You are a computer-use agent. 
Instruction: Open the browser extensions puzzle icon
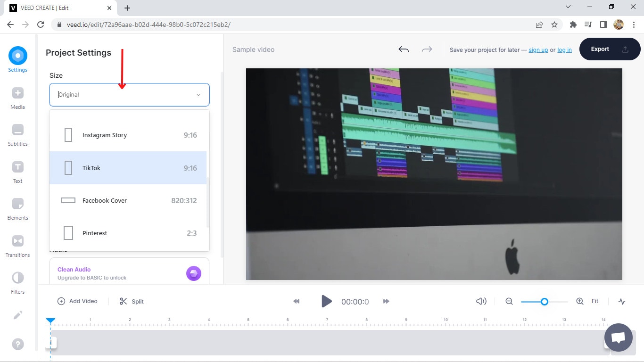573,25
